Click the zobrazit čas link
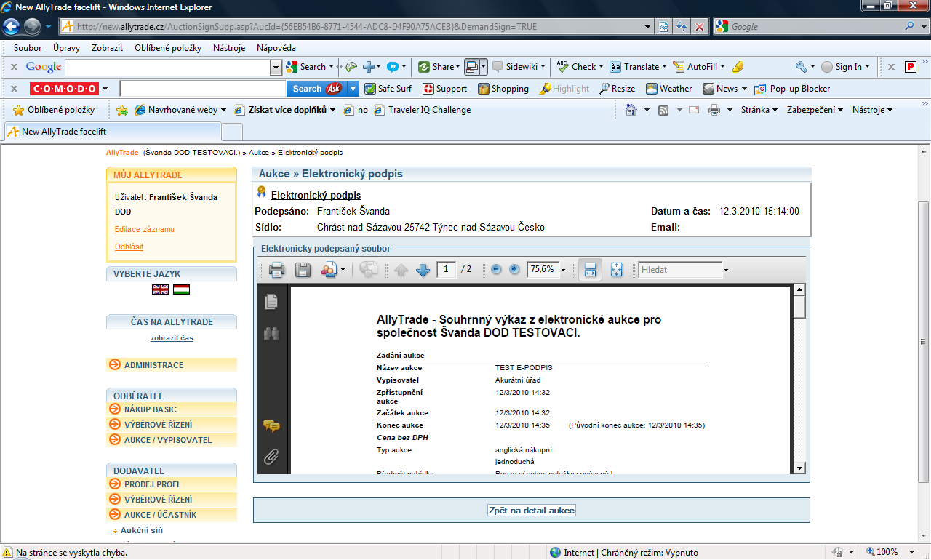931x560 pixels. 172,338
